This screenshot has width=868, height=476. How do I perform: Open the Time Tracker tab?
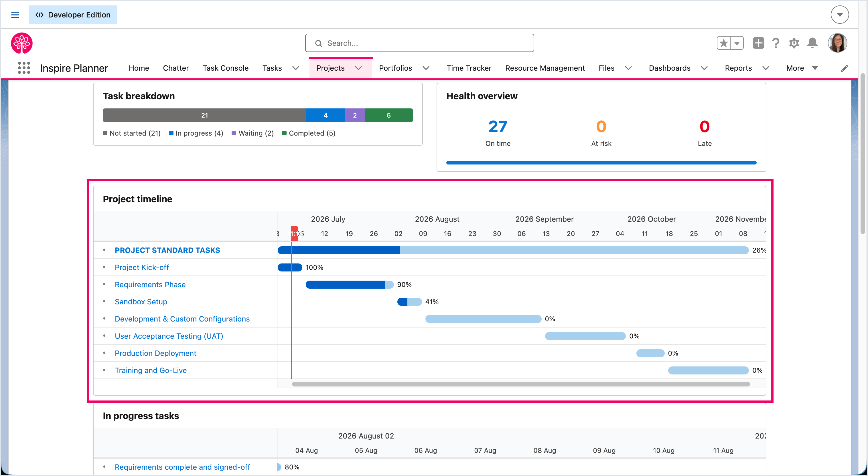pyautogui.click(x=469, y=68)
